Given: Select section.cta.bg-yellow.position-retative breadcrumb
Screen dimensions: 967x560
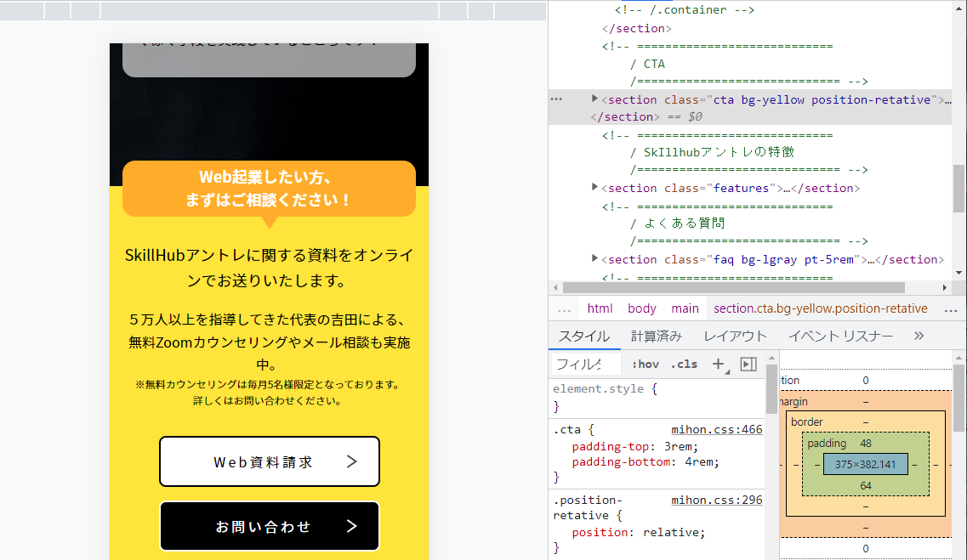Looking at the screenshot, I should tap(820, 308).
